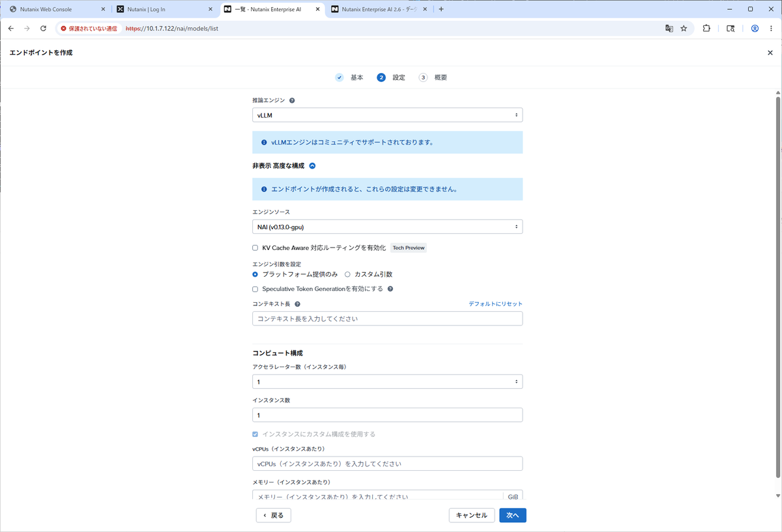The height and width of the screenshot is (532, 782).
Task: Click the browser back arrow
Action: (10, 29)
